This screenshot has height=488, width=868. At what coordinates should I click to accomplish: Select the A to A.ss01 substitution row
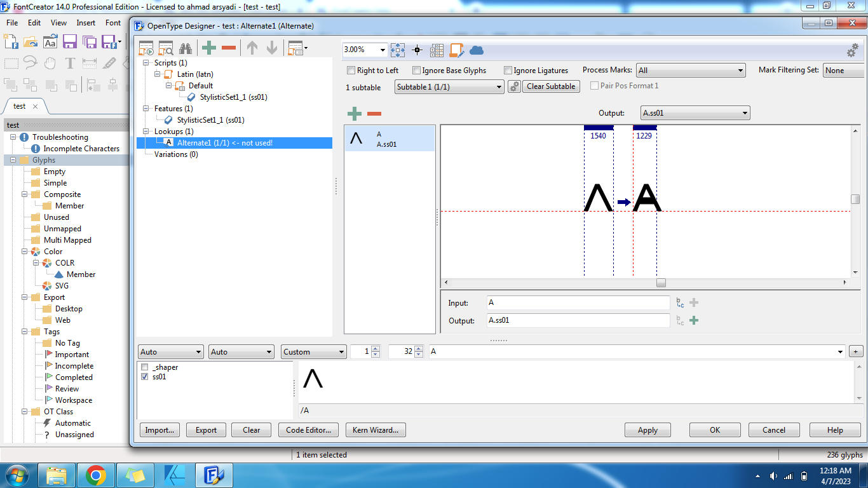click(x=390, y=139)
